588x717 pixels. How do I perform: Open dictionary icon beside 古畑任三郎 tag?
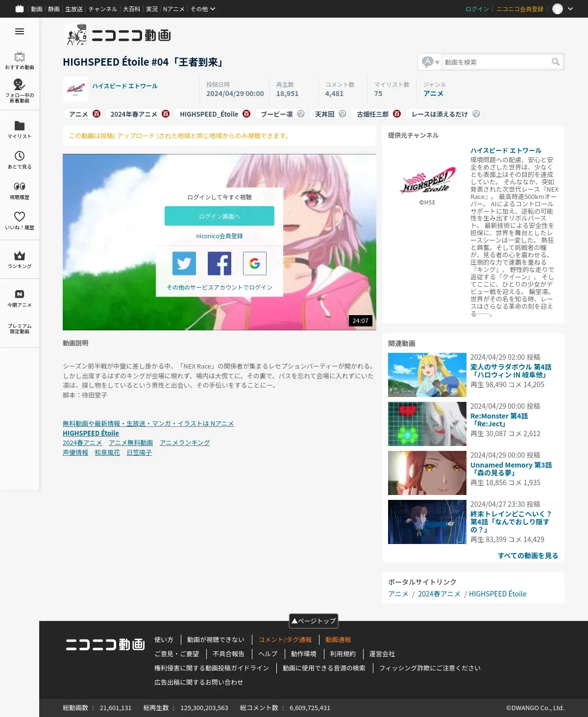pyautogui.click(x=397, y=114)
